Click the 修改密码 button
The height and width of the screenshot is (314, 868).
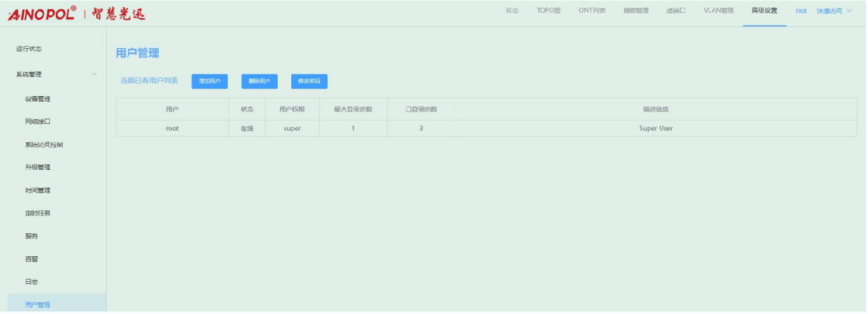[x=309, y=81]
